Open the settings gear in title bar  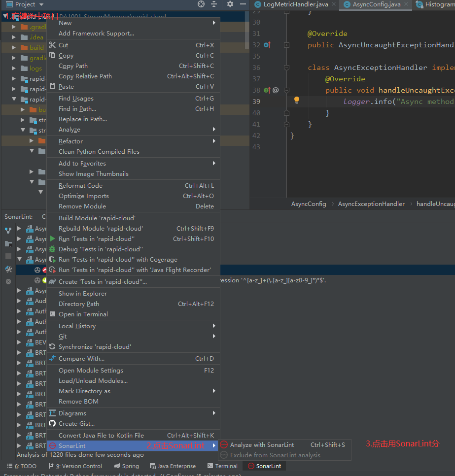230,4
